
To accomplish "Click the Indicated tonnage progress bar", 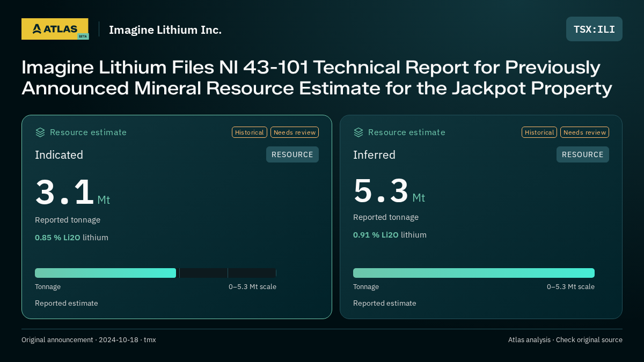I will pyautogui.click(x=156, y=273).
